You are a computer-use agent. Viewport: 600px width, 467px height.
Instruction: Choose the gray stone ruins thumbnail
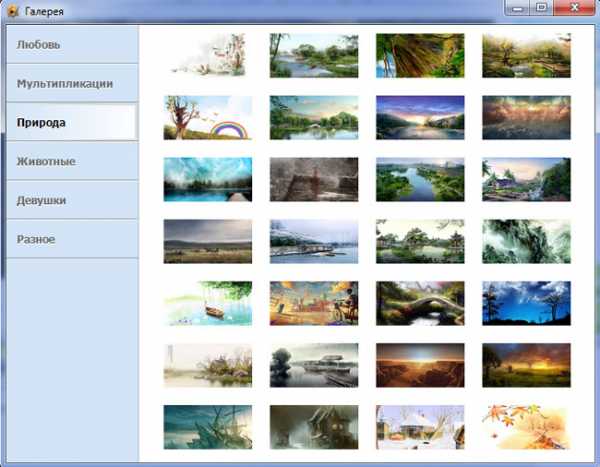click(314, 180)
